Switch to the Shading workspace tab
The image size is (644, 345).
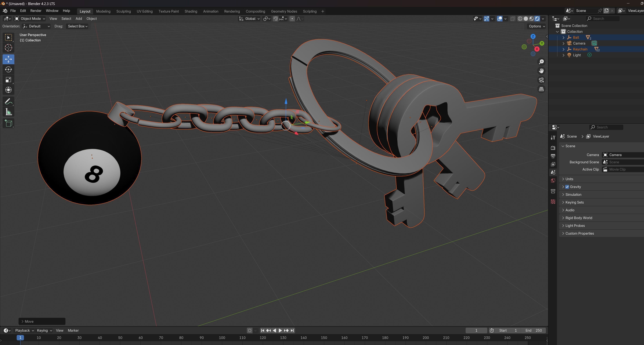(x=191, y=12)
